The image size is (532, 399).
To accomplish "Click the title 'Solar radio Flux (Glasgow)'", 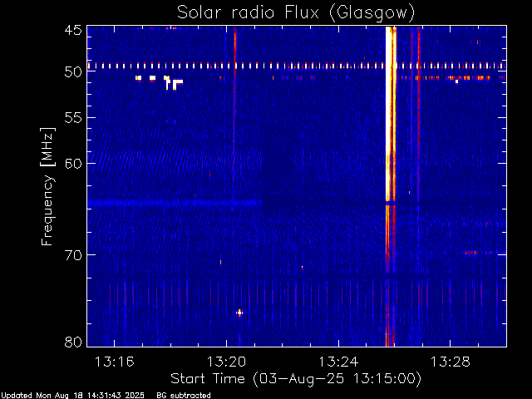I will 296,13.
